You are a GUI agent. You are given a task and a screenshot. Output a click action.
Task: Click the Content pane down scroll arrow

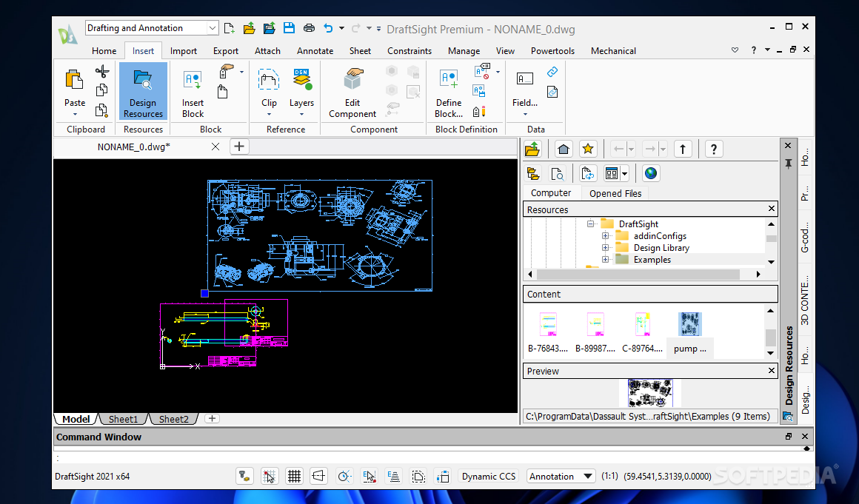click(770, 353)
